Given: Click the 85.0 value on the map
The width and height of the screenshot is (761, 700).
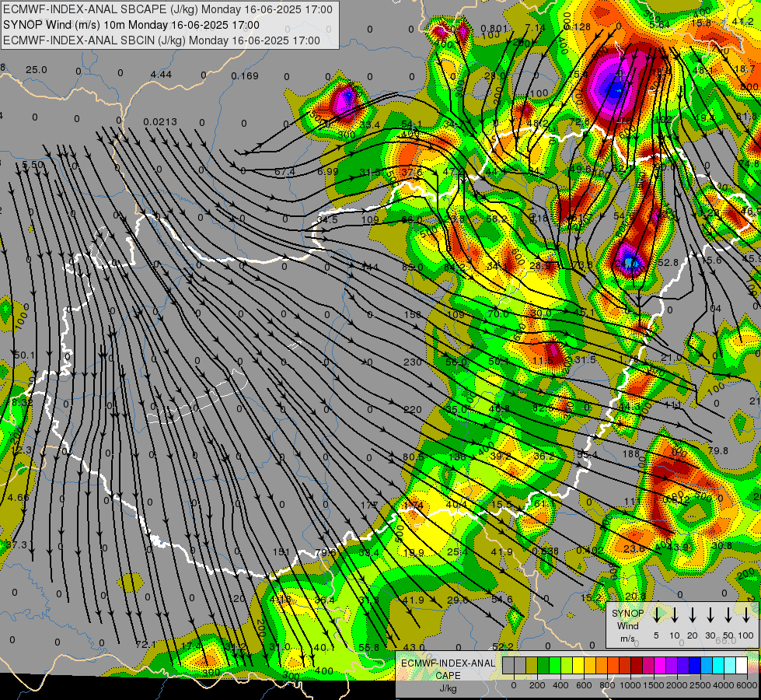Looking at the screenshot, I should click(x=413, y=268).
